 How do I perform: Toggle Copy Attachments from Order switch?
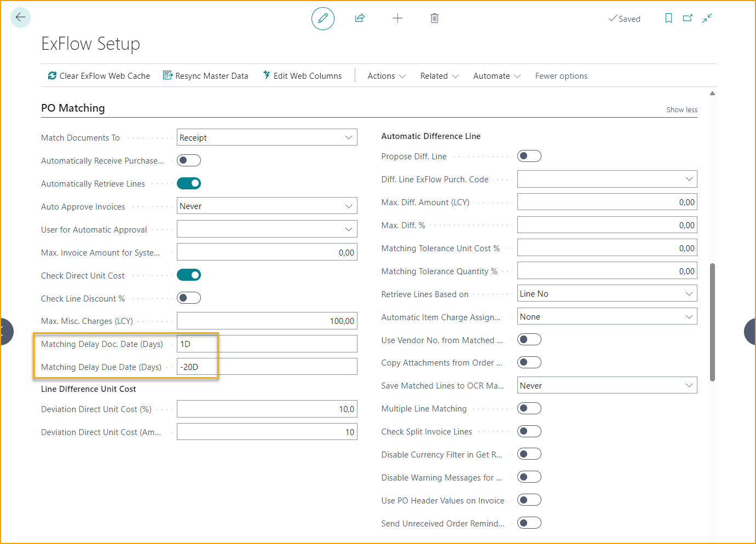[x=529, y=362]
